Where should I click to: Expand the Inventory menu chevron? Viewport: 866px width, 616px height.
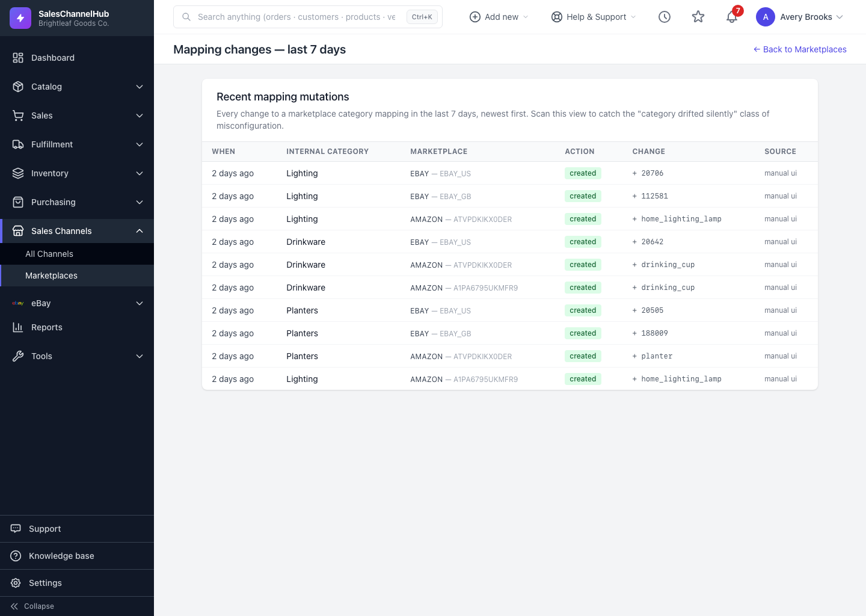click(140, 173)
